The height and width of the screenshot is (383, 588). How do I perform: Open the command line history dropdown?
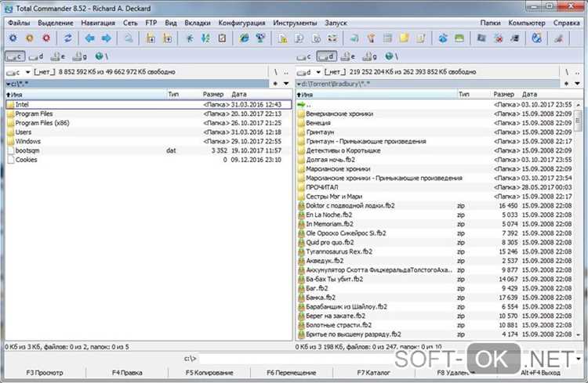click(x=579, y=359)
